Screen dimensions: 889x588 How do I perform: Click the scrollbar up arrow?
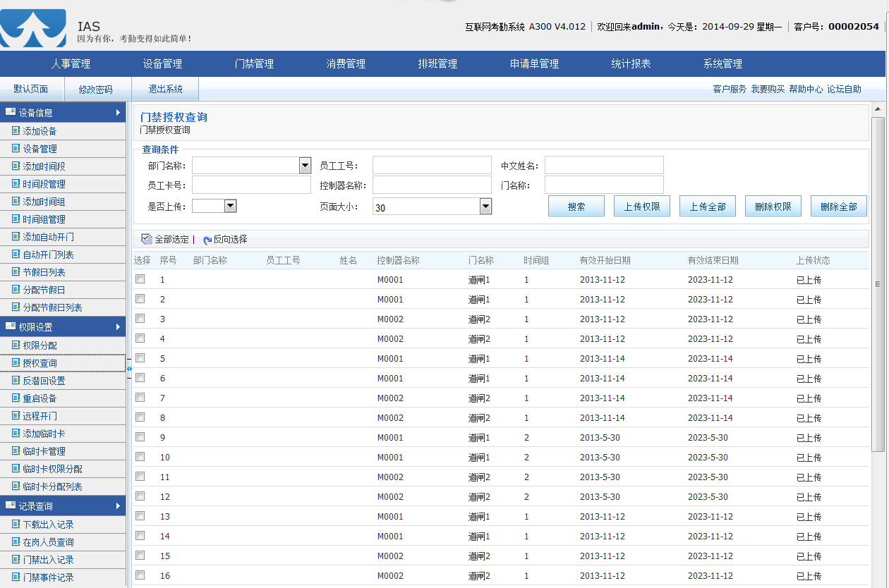(x=878, y=109)
